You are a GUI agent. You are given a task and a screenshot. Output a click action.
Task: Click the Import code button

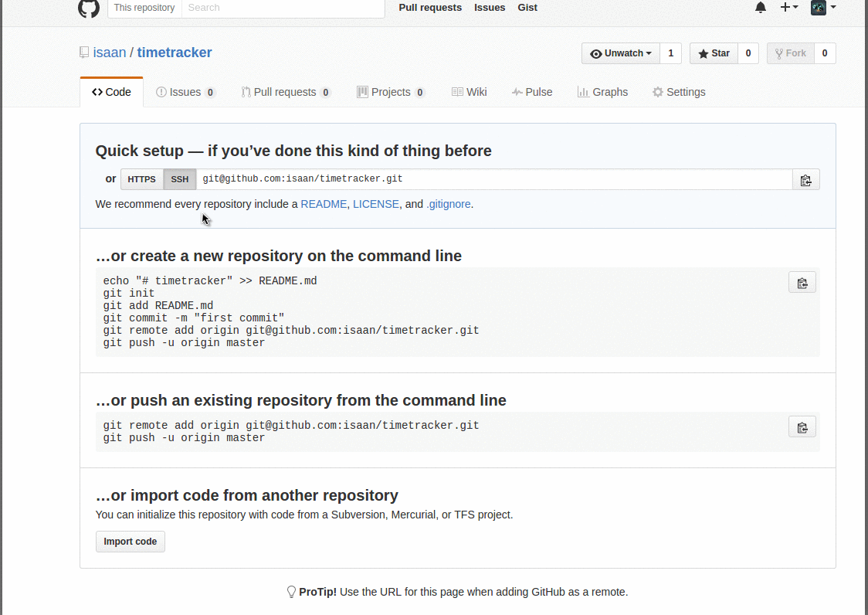tap(131, 542)
